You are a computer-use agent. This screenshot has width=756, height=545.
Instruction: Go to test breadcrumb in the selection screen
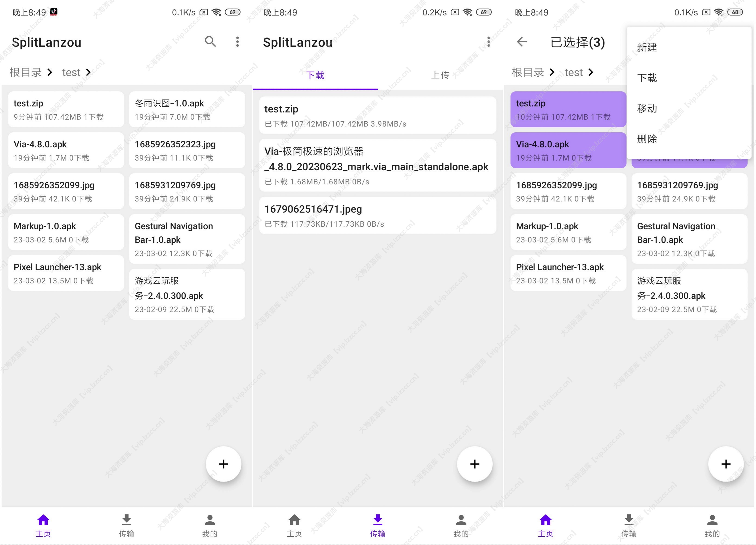[574, 72]
